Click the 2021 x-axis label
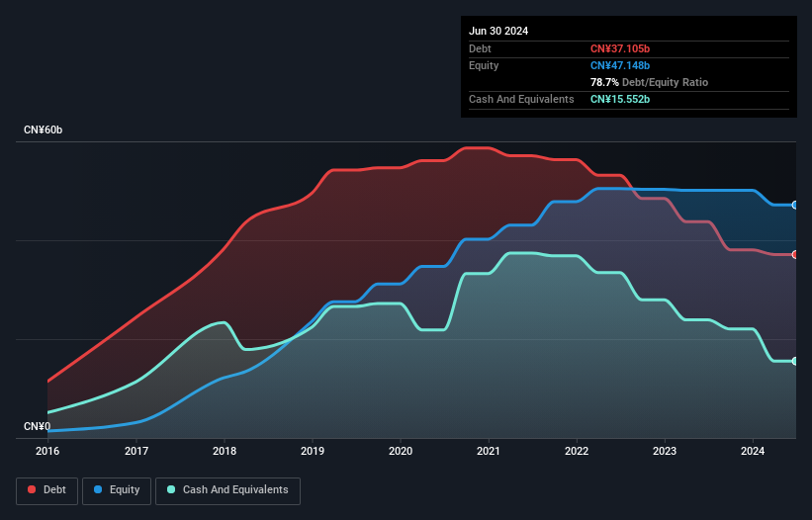 pyautogui.click(x=489, y=451)
